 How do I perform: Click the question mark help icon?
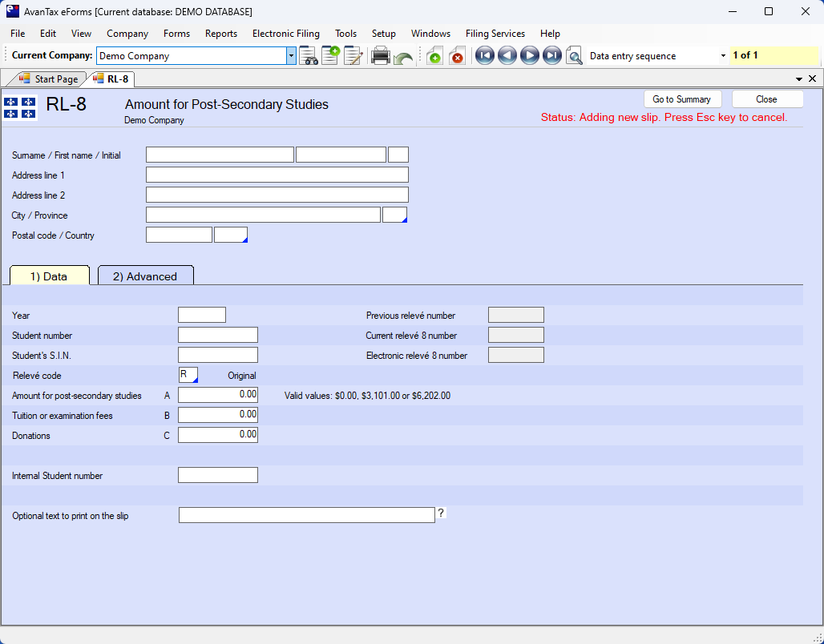click(441, 514)
